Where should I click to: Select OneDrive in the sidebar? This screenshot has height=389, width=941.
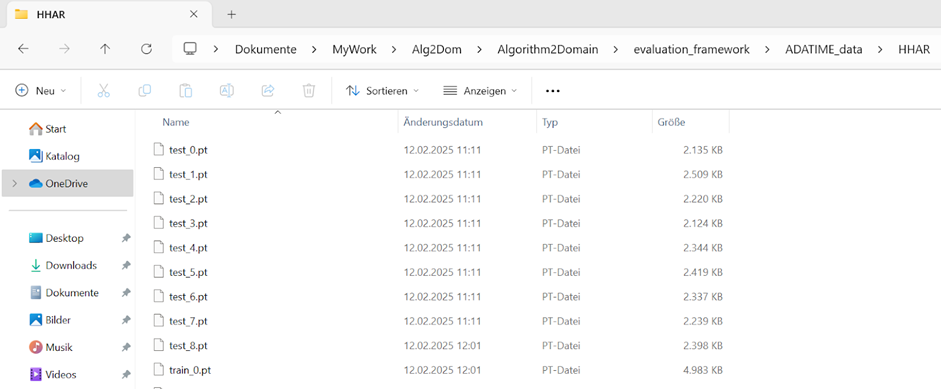[67, 184]
